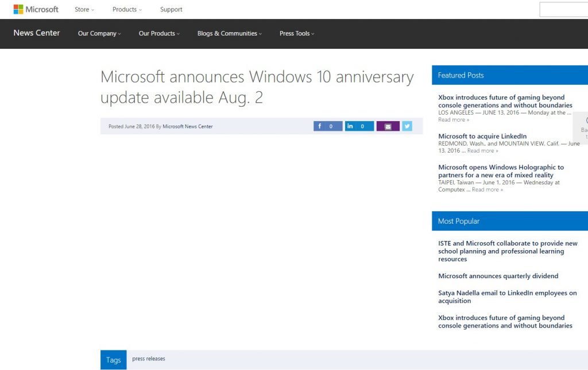Go to News Center home
Image resolution: width=588 pixels, height=370 pixels.
[37, 33]
